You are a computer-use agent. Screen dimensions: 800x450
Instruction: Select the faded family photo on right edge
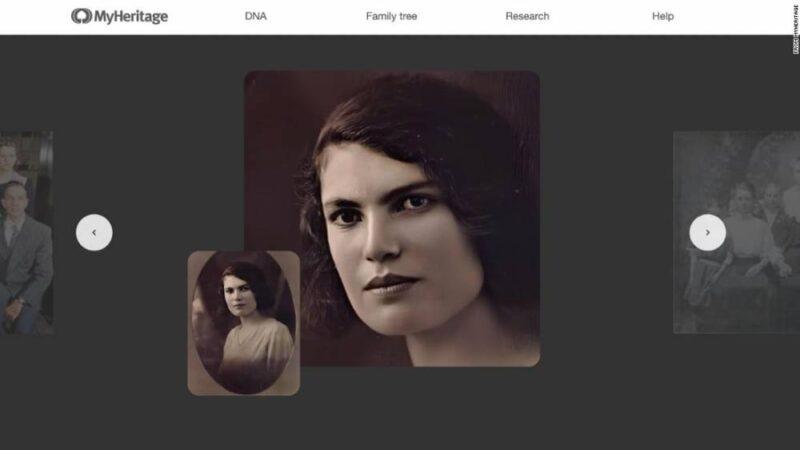tap(737, 233)
